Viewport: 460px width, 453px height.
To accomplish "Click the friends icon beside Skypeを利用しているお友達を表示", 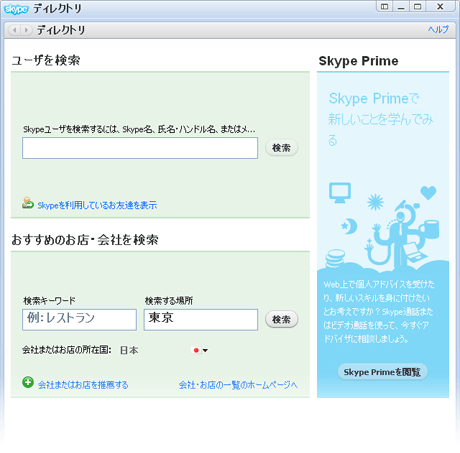I will point(28,203).
